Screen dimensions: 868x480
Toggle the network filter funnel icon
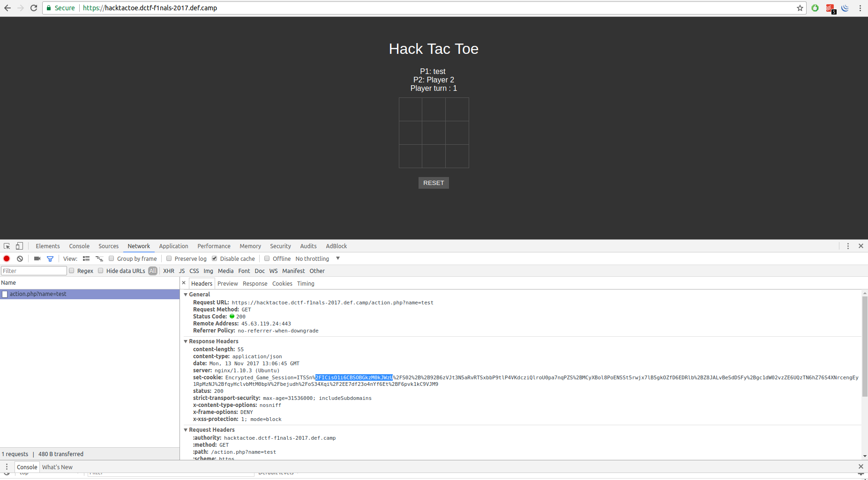pyautogui.click(x=50, y=258)
